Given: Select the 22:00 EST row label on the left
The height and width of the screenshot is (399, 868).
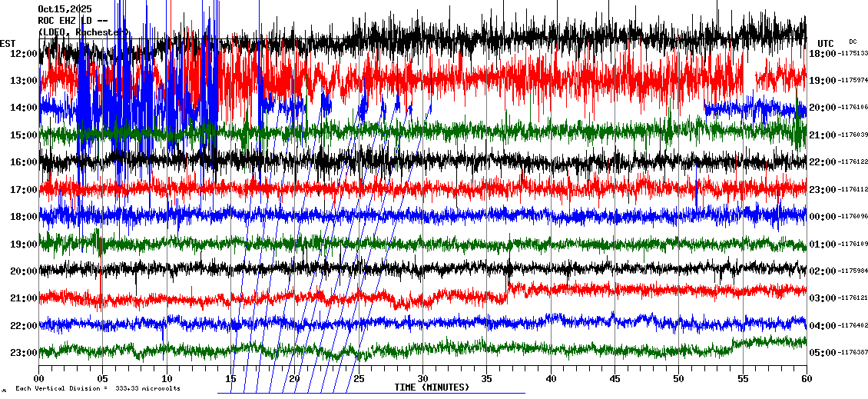Looking at the screenshot, I should [x=24, y=325].
